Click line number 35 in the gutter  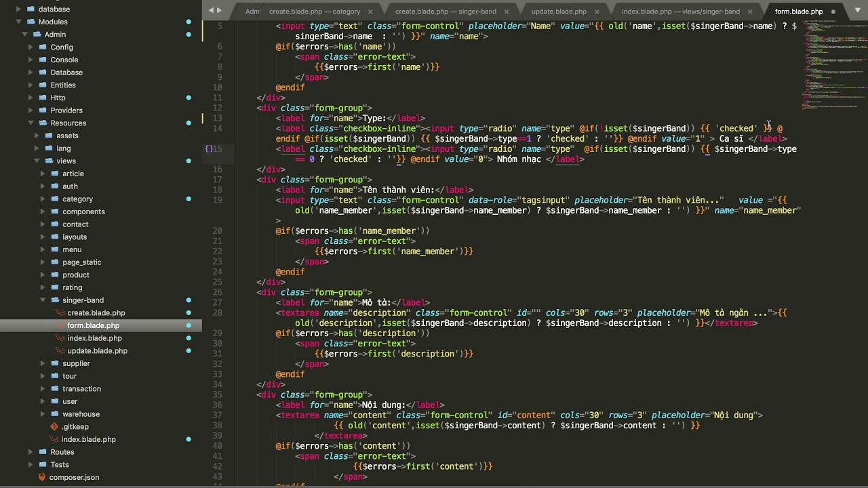[x=217, y=394]
